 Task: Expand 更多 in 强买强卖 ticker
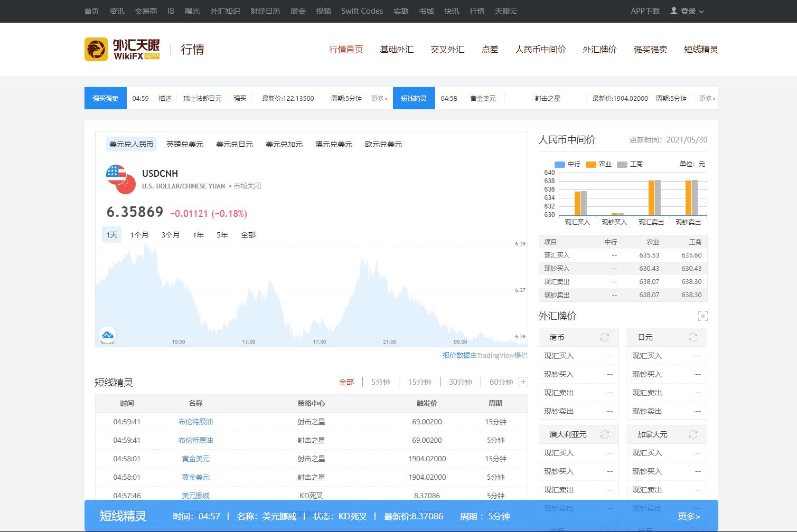pos(379,98)
